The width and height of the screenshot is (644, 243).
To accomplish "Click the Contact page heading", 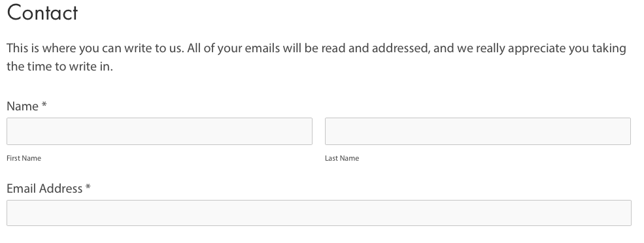I will [42, 12].
